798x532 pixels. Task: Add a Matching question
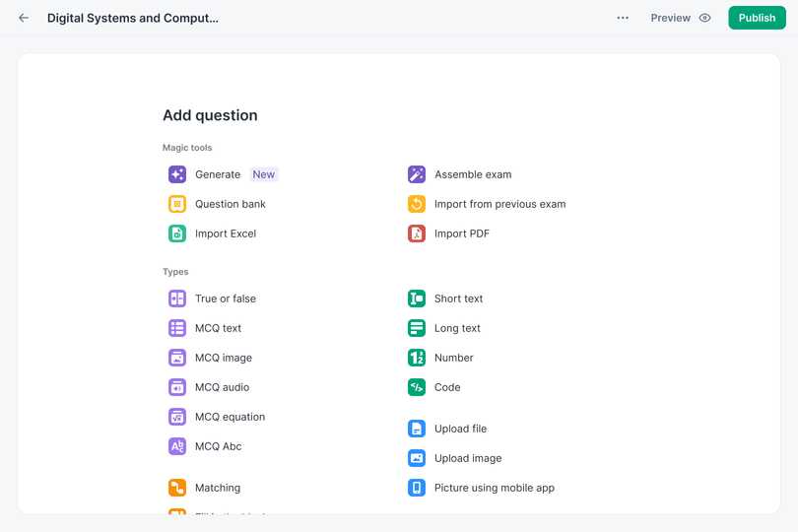tap(217, 488)
